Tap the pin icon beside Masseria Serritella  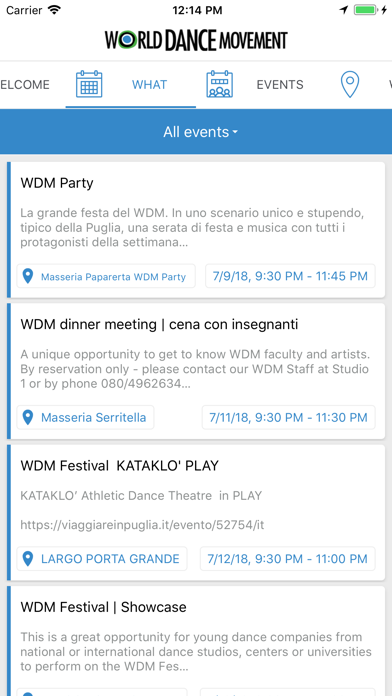(x=28, y=418)
